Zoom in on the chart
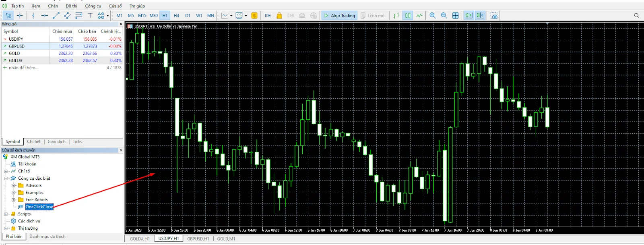Image resolution: width=644 pixels, height=245 pixels. coord(433,15)
